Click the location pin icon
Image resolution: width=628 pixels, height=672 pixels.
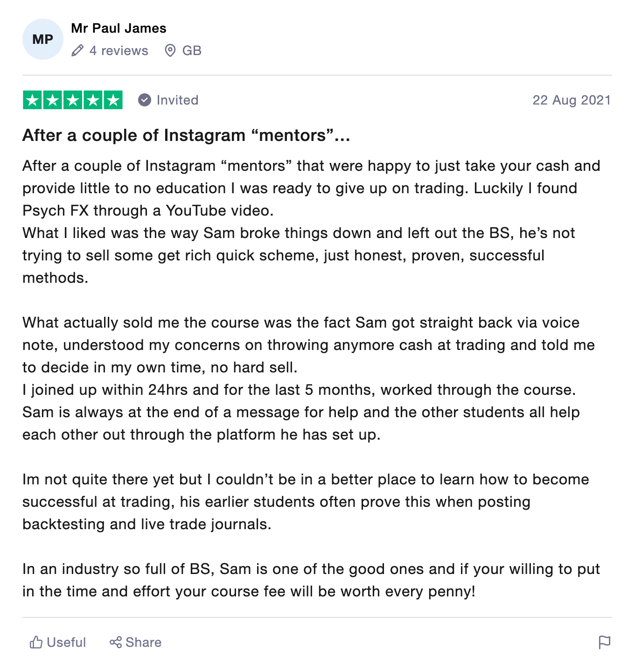coord(170,50)
